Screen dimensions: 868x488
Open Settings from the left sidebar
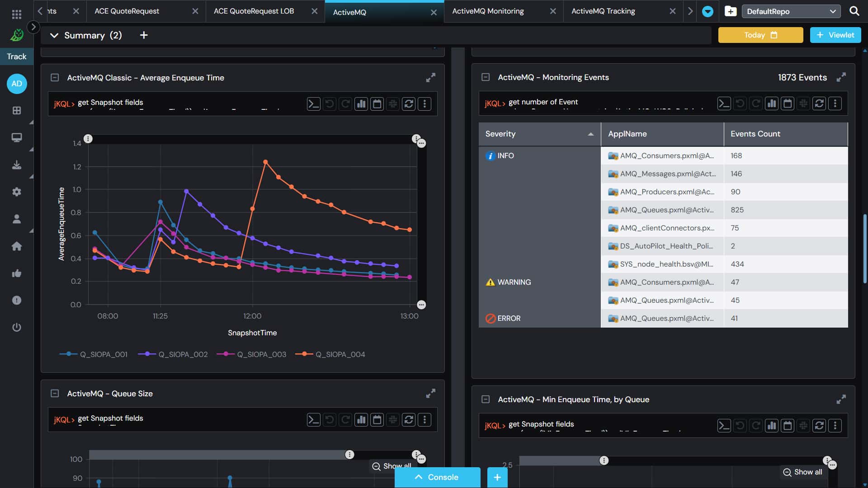point(17,192)
